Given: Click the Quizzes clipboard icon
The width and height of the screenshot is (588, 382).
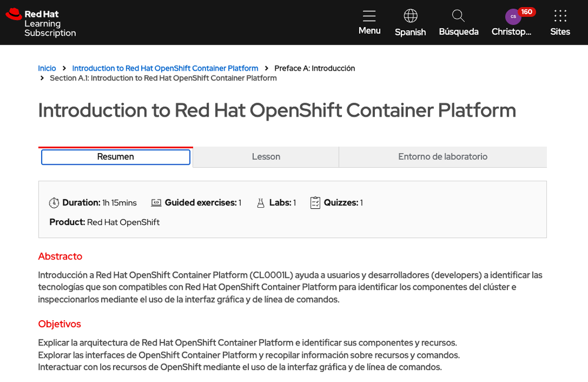Looking at the screenshot, I should [x=315, y=203].
